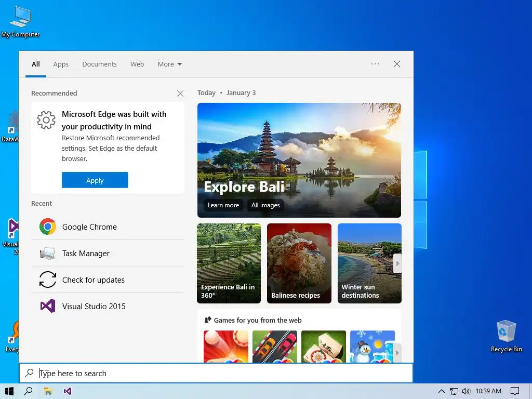
Task: Open the search panel options ellipsis
Action: [x=375, y=64]
